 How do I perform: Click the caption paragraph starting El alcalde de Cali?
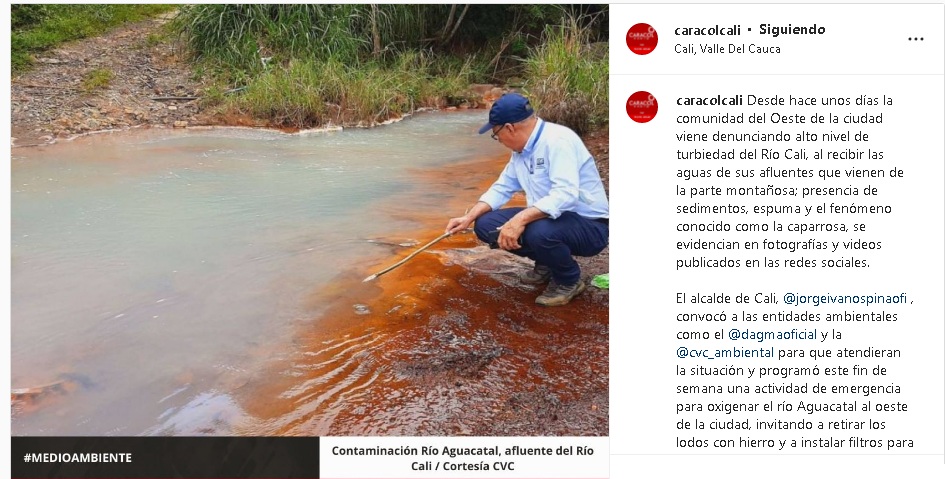pos(794,371)
